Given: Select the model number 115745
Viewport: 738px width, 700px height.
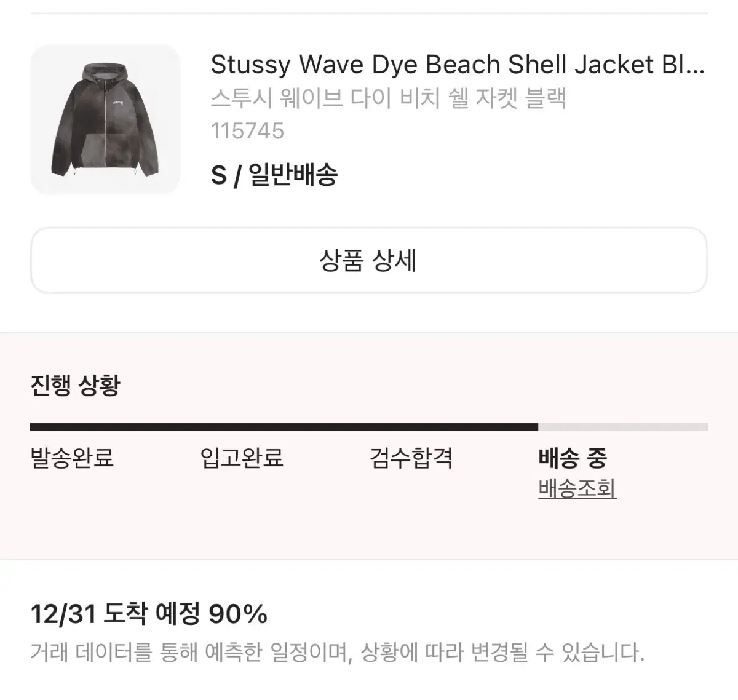Looking at the screenshot, I should click(x=247, y=131).
